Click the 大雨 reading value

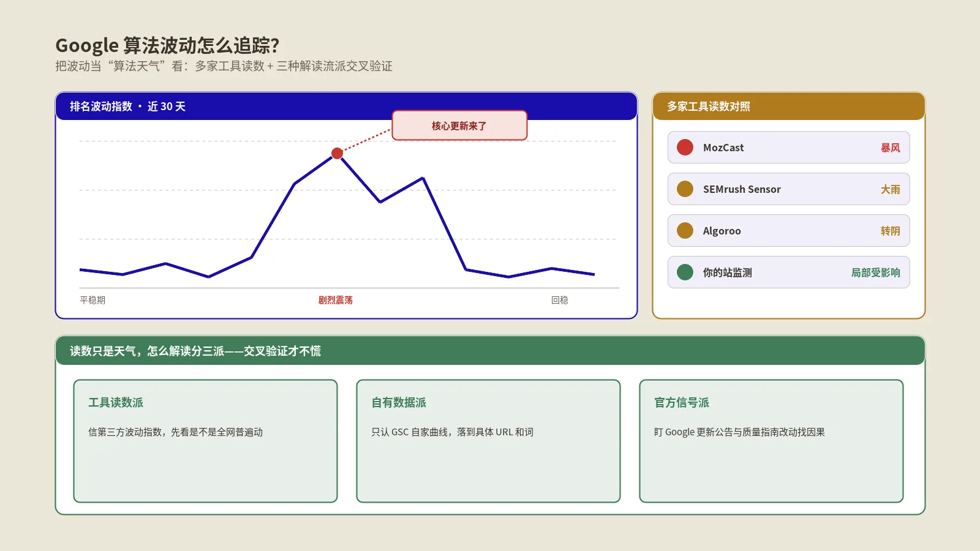coord(891,189)
